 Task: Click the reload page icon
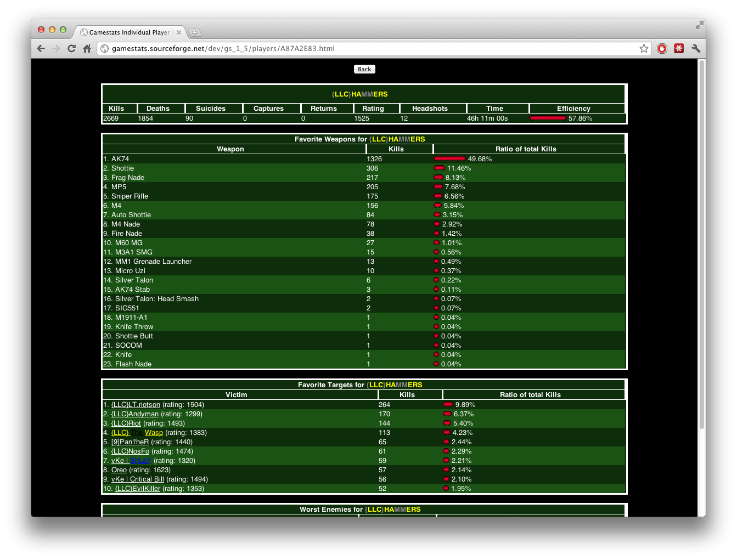71,48
